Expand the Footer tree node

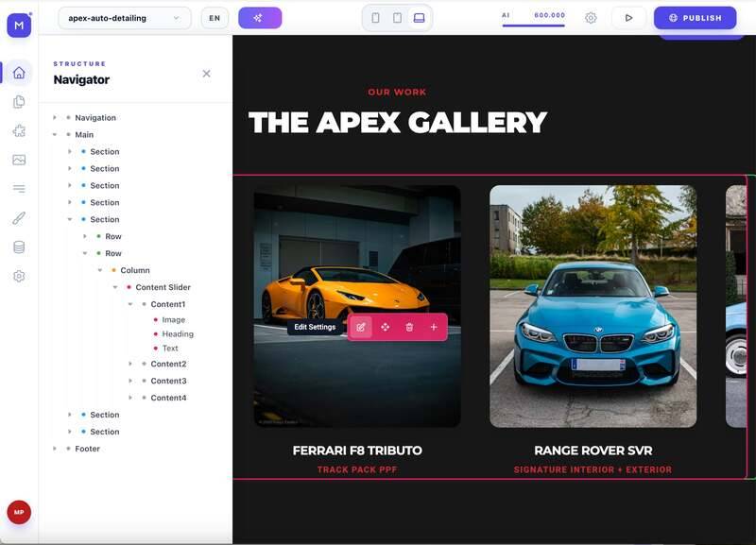click(55, 449)
